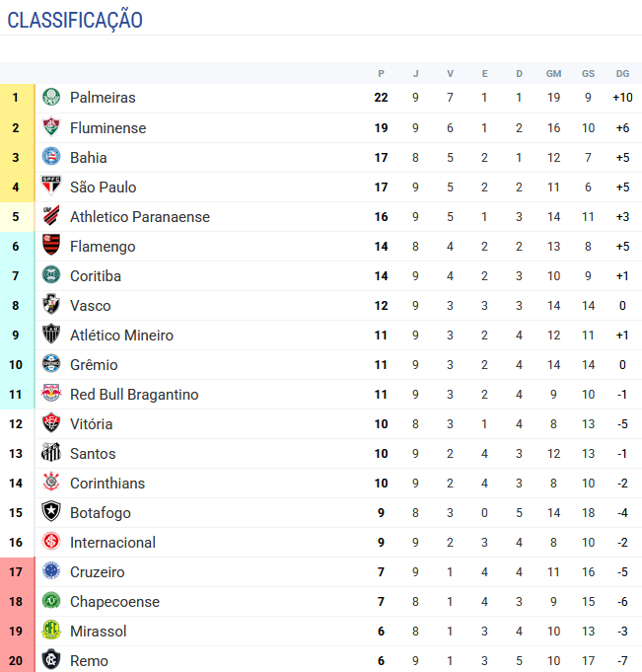Click the Fluminense club crest
Screen dimensions: 642x672
pos(51,127)
